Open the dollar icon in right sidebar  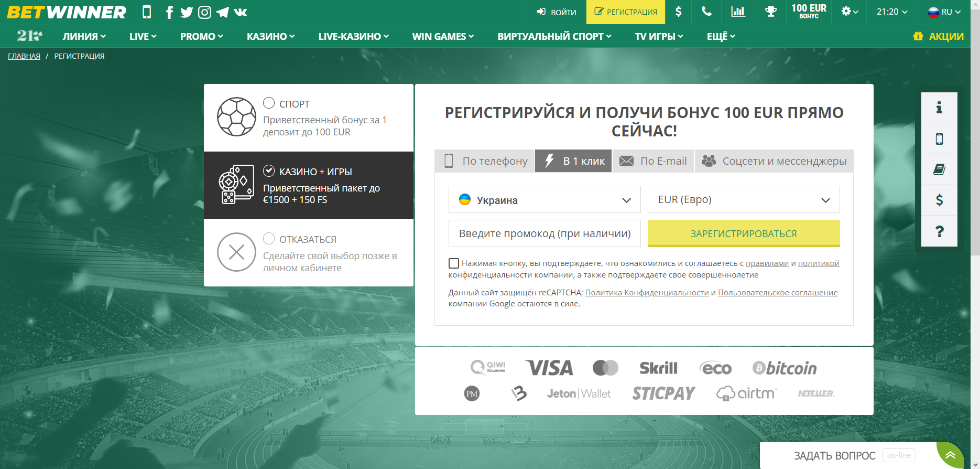(939, 200)
